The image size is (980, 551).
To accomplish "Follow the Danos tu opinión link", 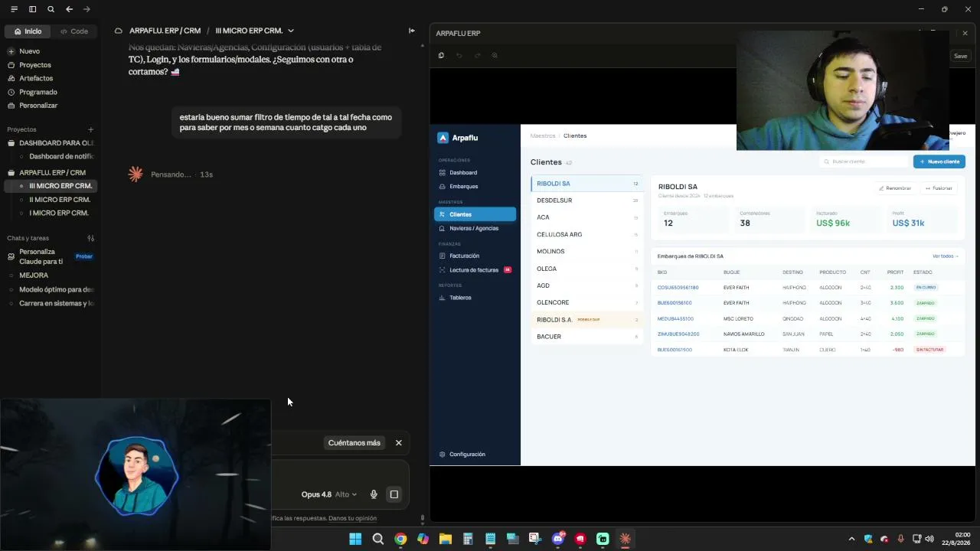I will [x=352, y=518].
